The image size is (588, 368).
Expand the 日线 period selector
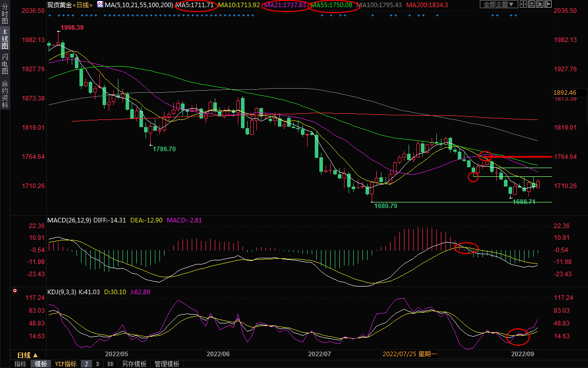[27, 355]
